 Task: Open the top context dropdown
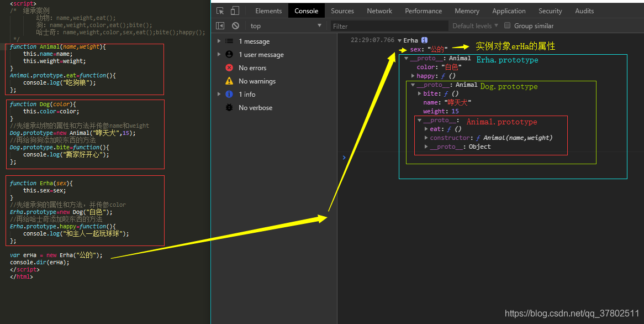(286, 26)
